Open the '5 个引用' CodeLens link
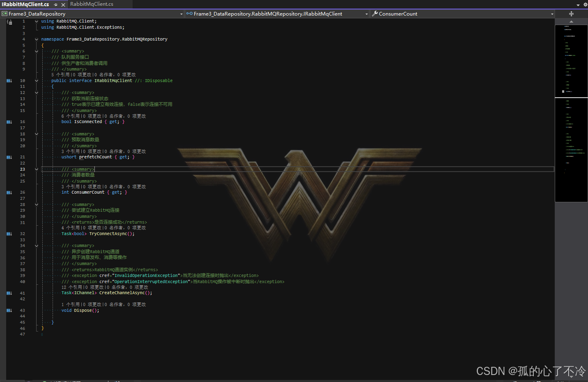 click(60, 75)
